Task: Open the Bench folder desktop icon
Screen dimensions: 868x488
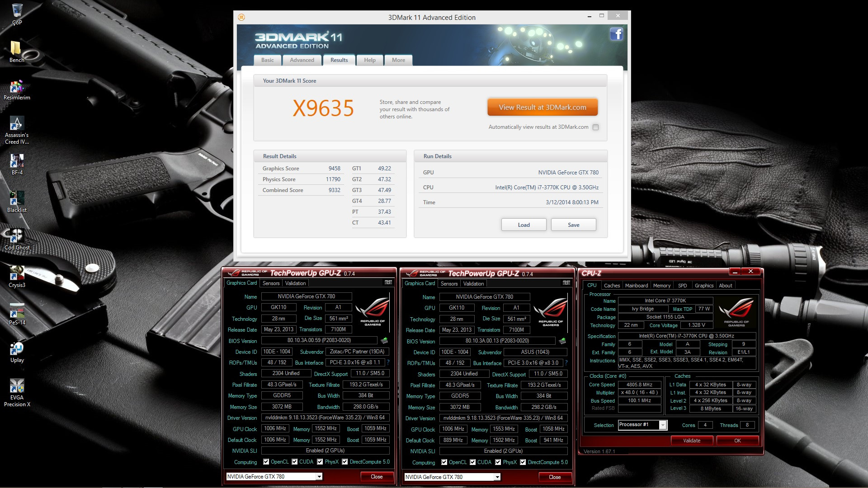Action: click(17, 52)
